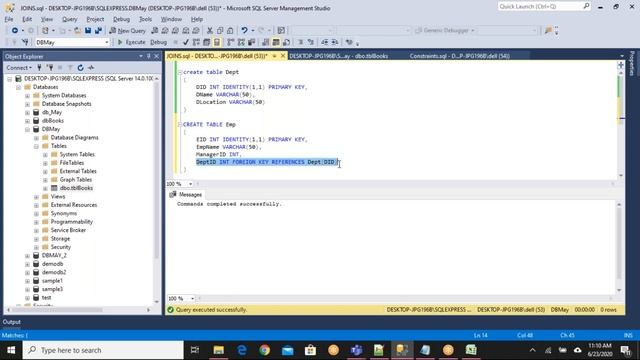Toggle Include Live Query Statistics

(241, 42)
